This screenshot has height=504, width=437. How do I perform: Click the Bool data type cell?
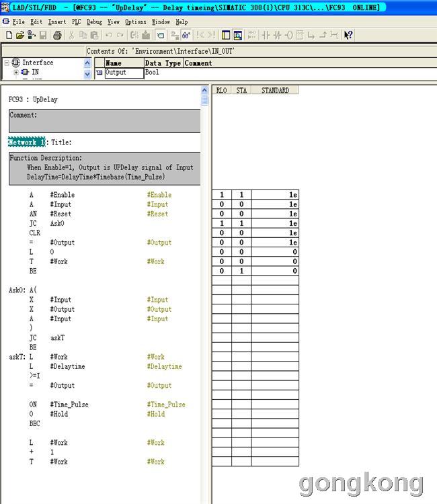(x=163, y=73)
